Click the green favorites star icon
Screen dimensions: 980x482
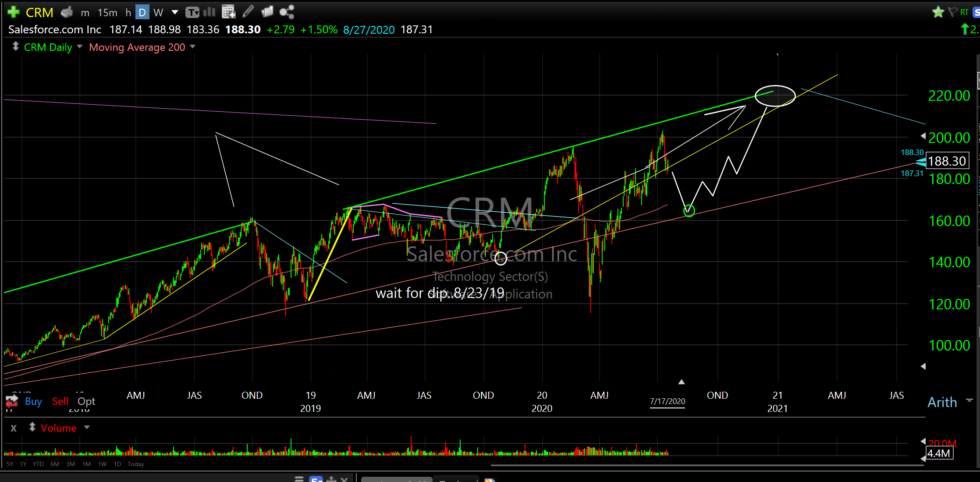point(938,12)
